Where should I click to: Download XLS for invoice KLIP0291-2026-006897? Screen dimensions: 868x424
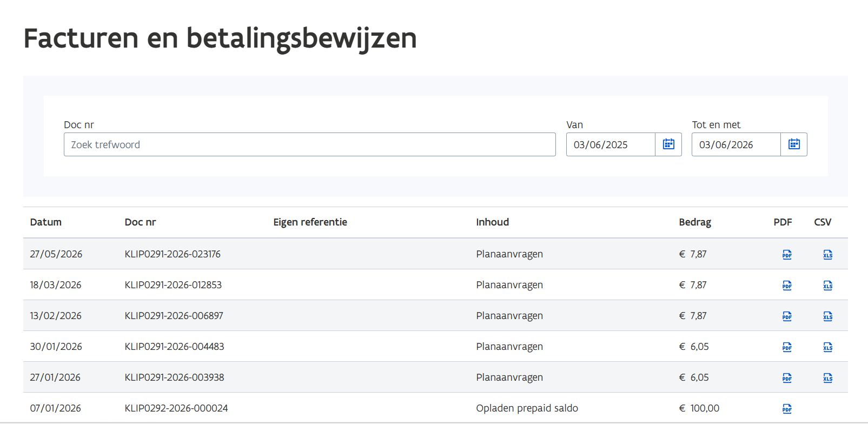tap(827, 316)
